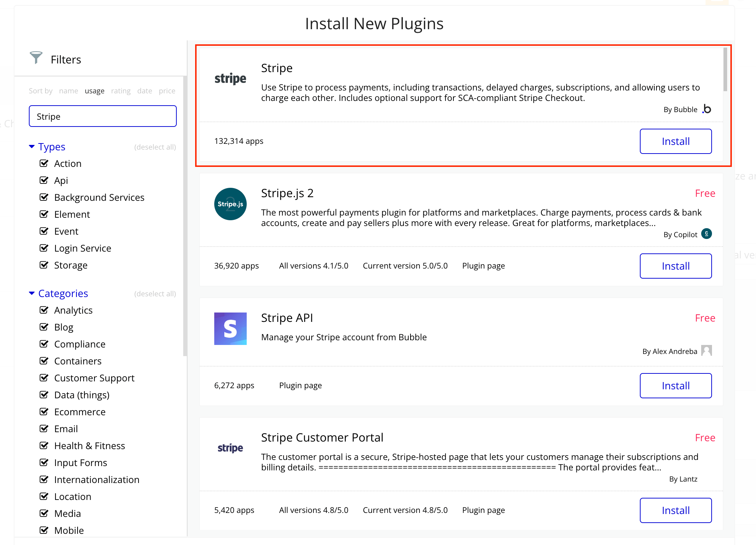Sort plugins by rating
Image resolution: width=756 pixels, height=545 pixels.
click(x=121, y=91)
